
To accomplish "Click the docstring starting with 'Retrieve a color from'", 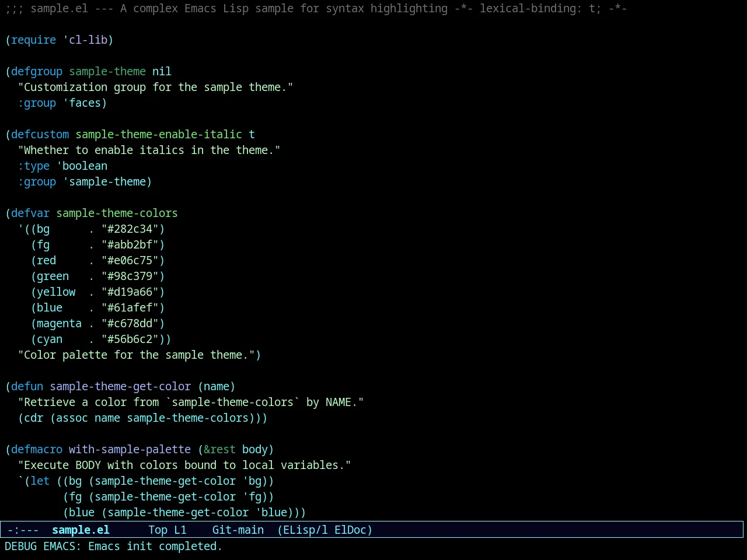I will tap(191, 402).
